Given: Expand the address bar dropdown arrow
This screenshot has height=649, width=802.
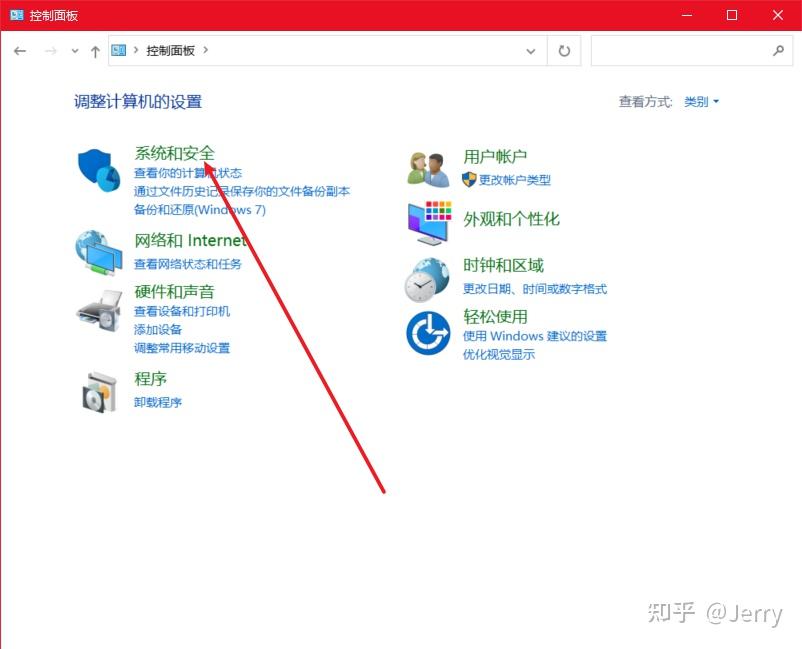Looking at the screenshot, I should (x=531, y=50).
